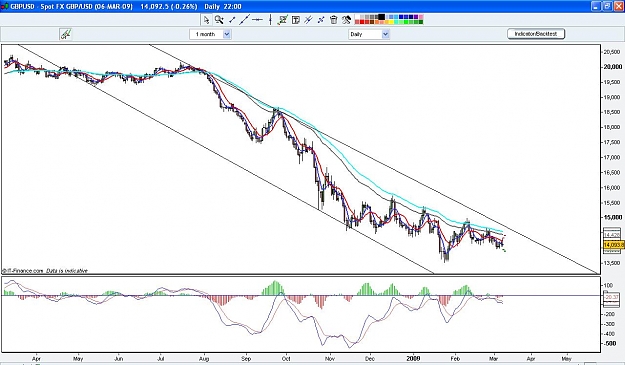625x365 pixels.
Task: Click the 17,000 price axis label
Action: click(613, 157)
